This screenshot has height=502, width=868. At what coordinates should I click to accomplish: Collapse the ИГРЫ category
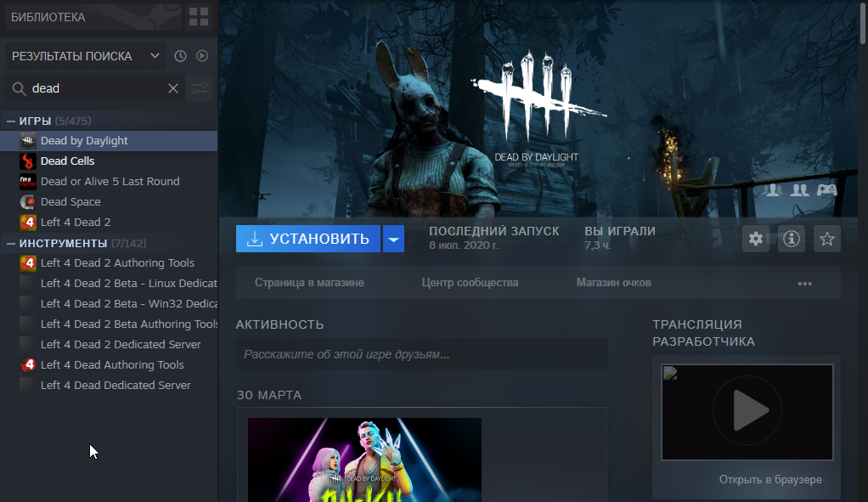tap(11, 121)
